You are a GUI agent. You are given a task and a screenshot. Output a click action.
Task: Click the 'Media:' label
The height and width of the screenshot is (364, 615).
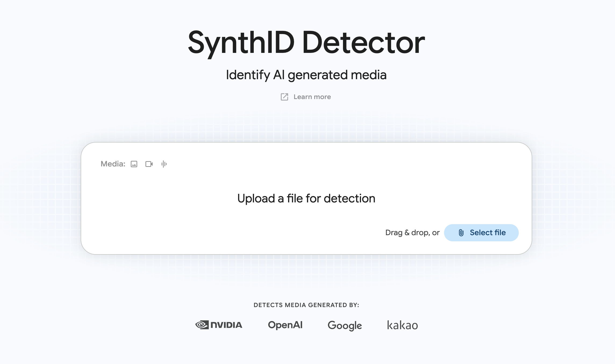point(113,164)
